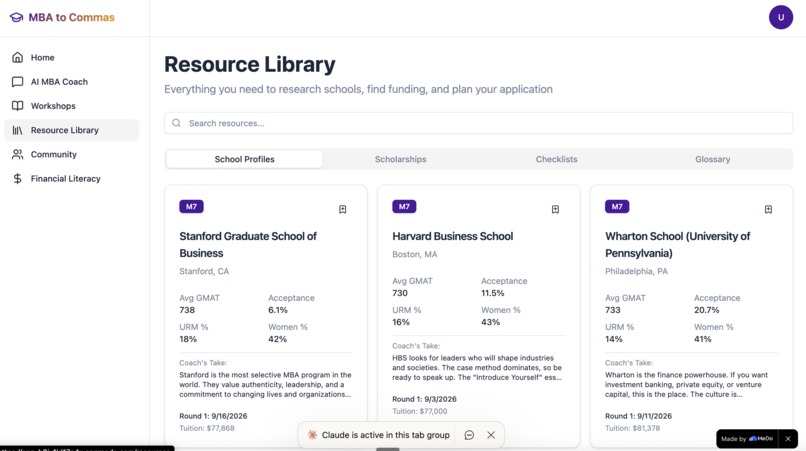Click the MBA to Commas brand link
This screenshot has width=806, height=451.
pyautogui.click(x=62, y=17)
